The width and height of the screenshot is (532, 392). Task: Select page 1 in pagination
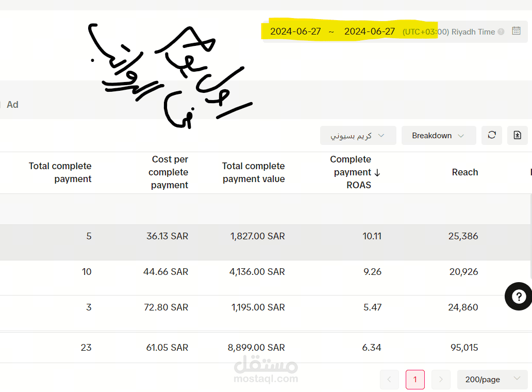coord(415,380)
